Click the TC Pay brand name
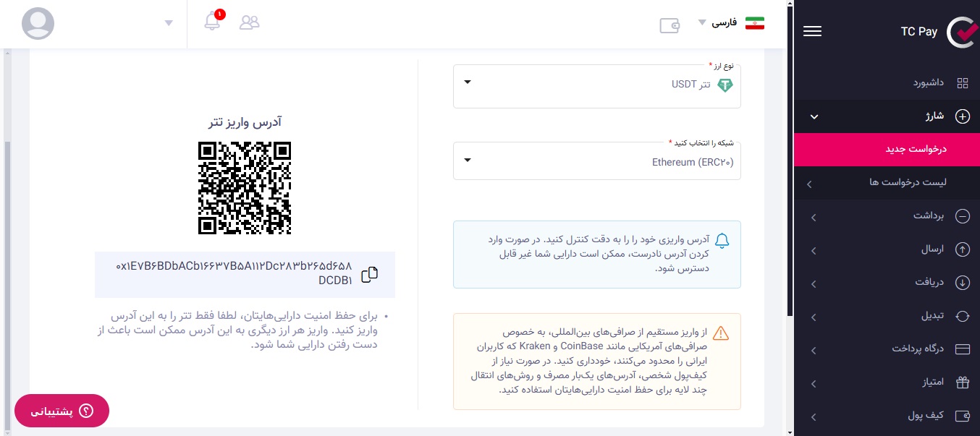The image size is (980, 436). tap(919, 31)
